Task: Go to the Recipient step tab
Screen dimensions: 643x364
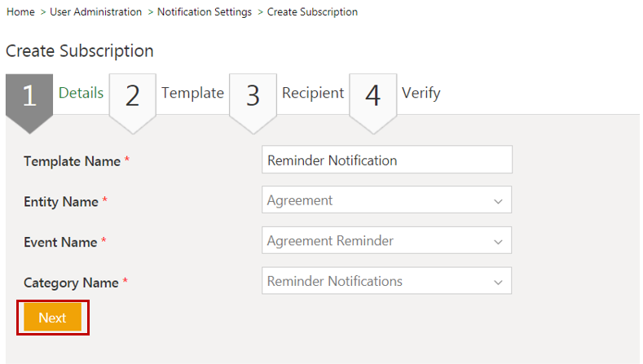Action: pyautogui.click(x=313, y=93)
